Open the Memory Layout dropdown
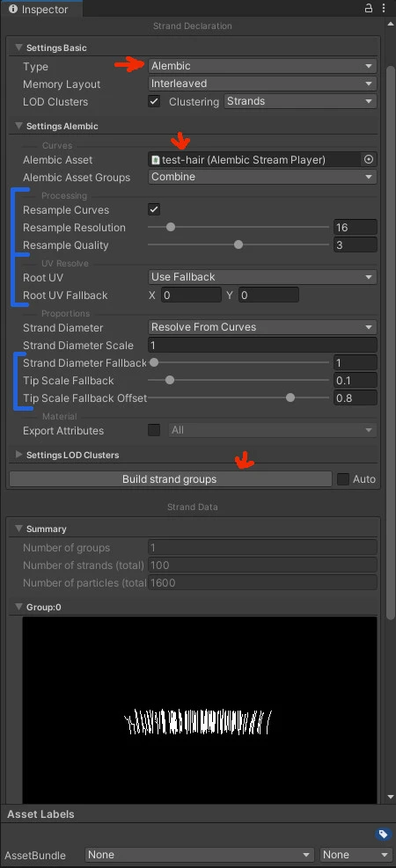396x868 pixels. [262, 84]
